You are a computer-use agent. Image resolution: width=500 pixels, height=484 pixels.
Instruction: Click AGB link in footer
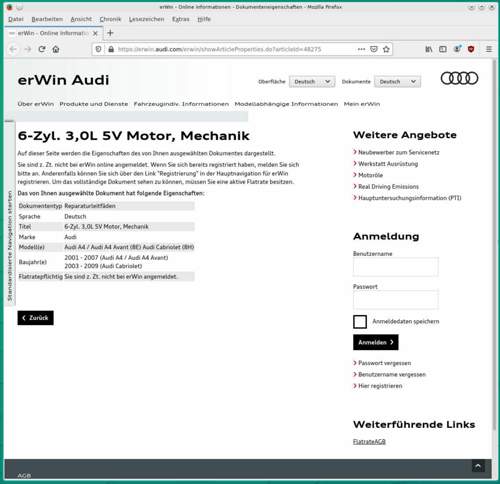pos(24,476)
